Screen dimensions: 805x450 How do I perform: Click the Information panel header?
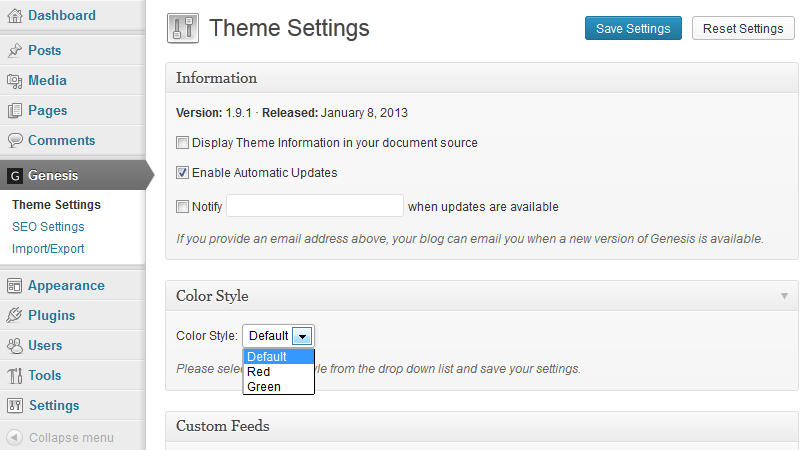482,78
